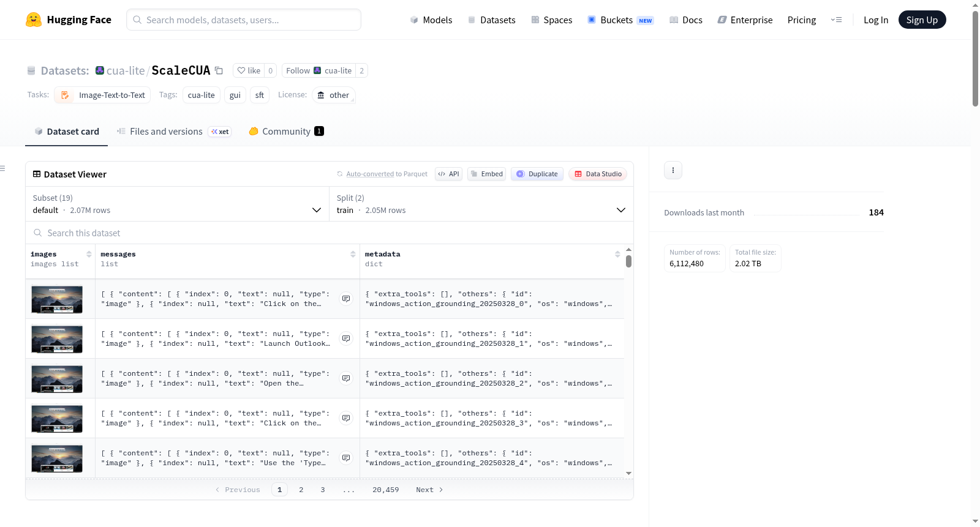Open Data Studio

pyautogui.click(x=598, y=174)
